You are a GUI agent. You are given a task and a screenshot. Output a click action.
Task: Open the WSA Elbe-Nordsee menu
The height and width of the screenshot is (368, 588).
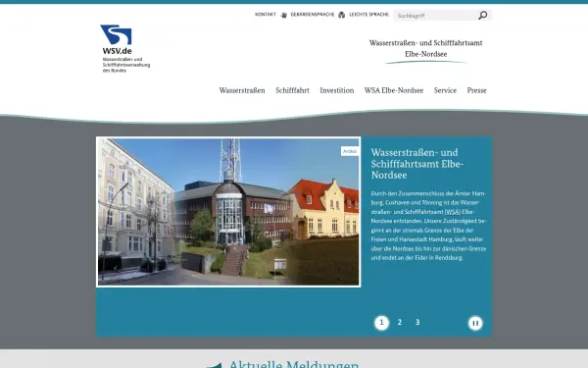(x=394, y=90)
